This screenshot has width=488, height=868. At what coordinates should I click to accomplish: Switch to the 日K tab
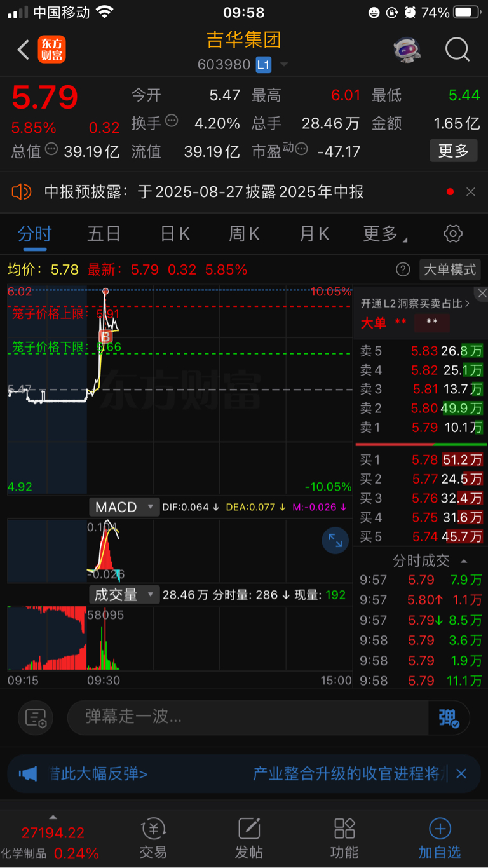click(175, 234)
